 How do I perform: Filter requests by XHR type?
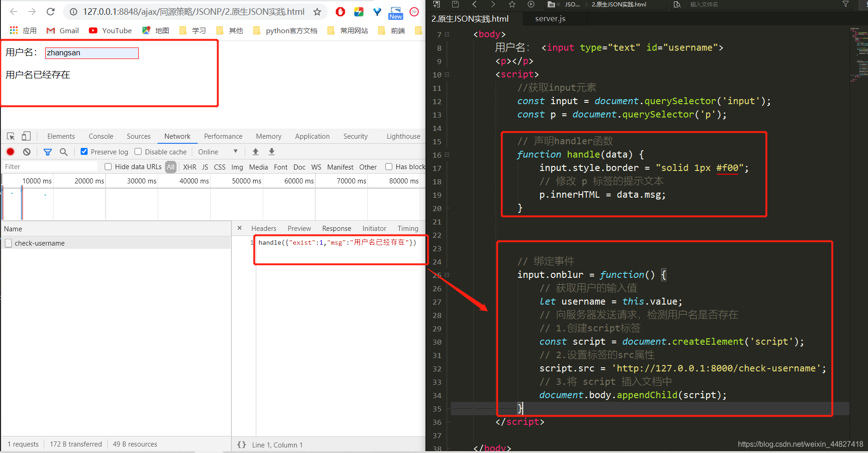click(189, 167)
